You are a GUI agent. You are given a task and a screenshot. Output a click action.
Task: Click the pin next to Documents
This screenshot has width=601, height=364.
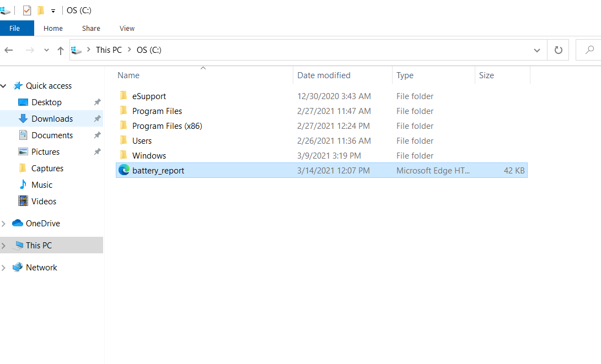point(98,135)
